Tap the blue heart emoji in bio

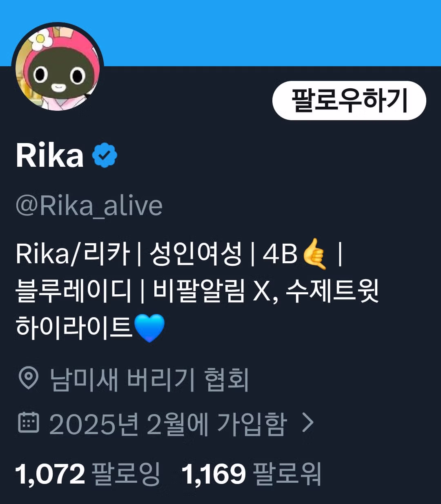(149, 328)
